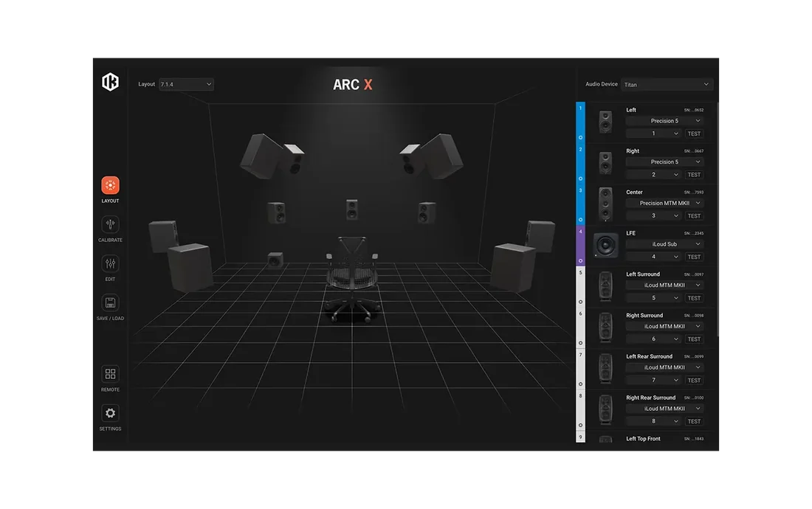
Task: Click the Right speaker thumbnail
Action: click(605, 163)
